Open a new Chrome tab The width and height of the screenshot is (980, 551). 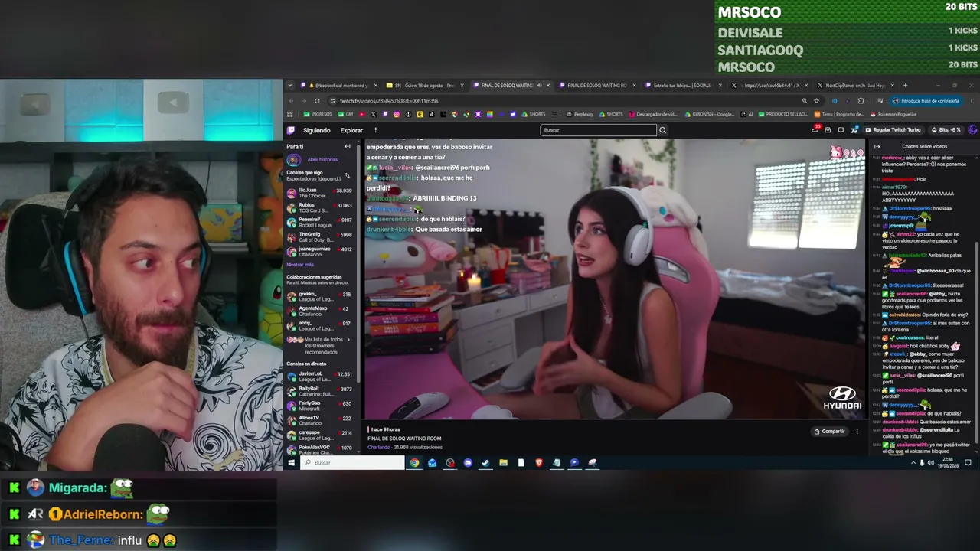click(905, 86)
